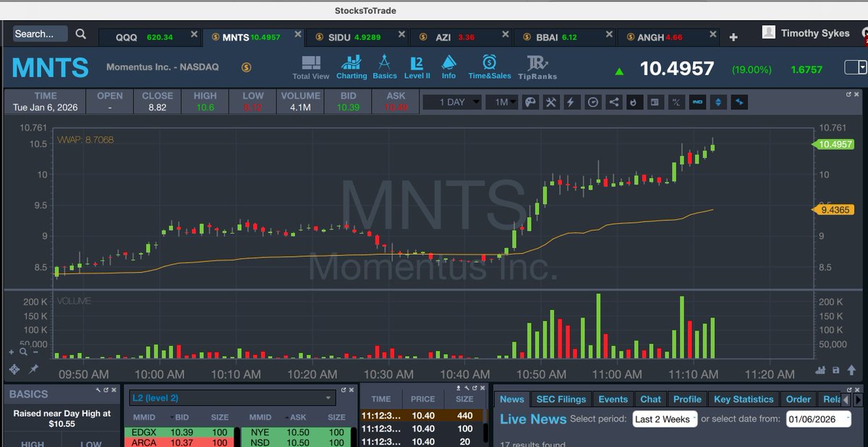Open chart tools wrench icon
Image resolution: width=868 pixels, height=447 pixels.
(550, 102)
